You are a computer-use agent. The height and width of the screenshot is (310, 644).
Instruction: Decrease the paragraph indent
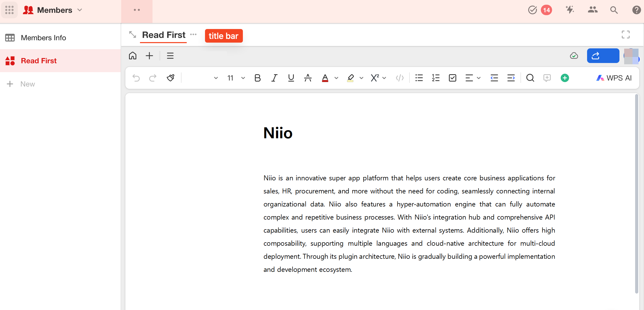[494, 78]
